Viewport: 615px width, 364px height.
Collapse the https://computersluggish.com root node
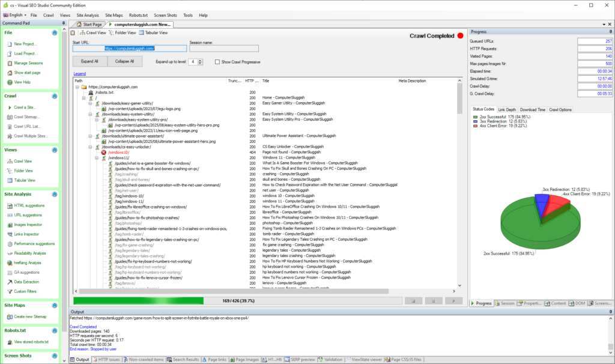pos(77,87)
